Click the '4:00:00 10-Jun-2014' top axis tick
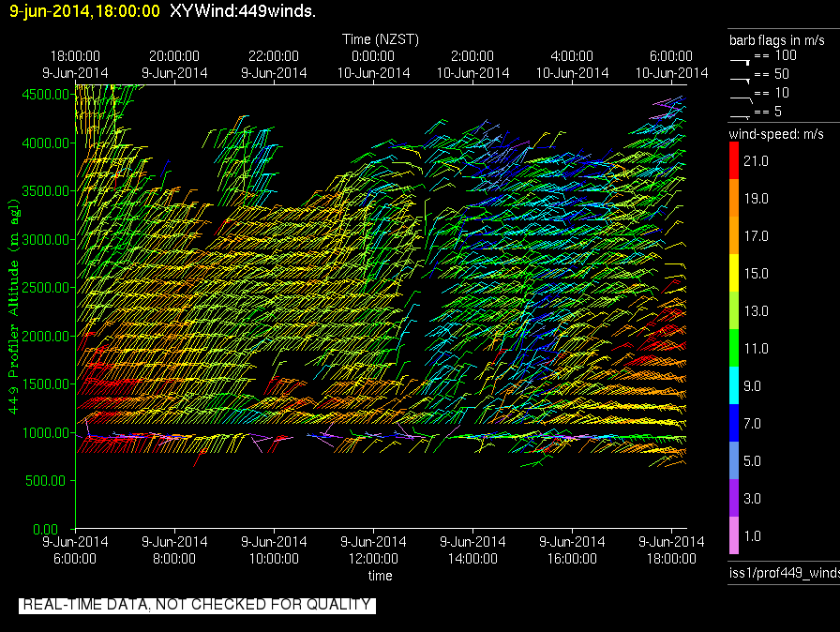The height and width of the screenshot is (632, 840). click(572, 65)
